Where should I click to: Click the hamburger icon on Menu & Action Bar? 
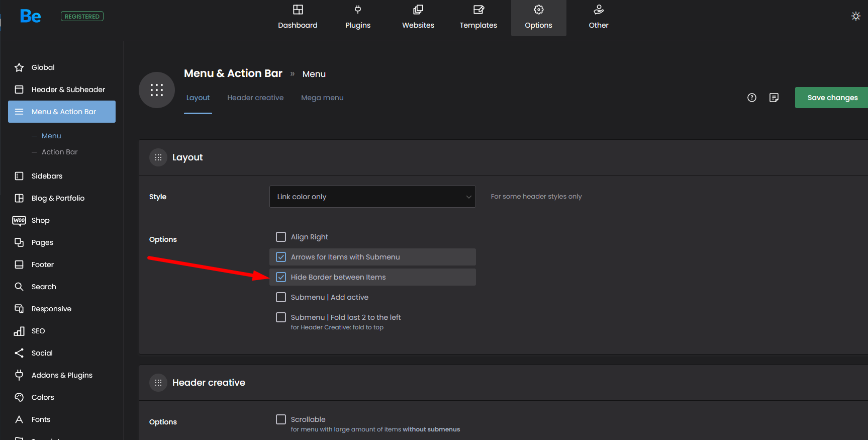click(19, 112)
